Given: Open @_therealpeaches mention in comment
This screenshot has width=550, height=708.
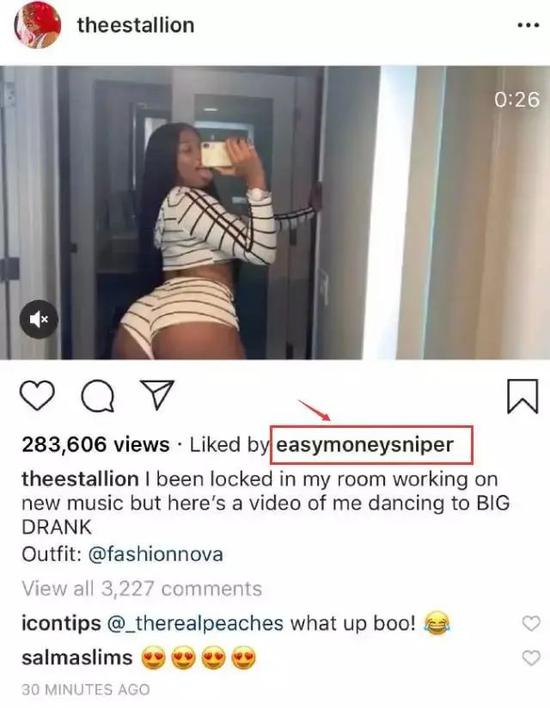Looking at the screenshot, I should click(195, 624).
